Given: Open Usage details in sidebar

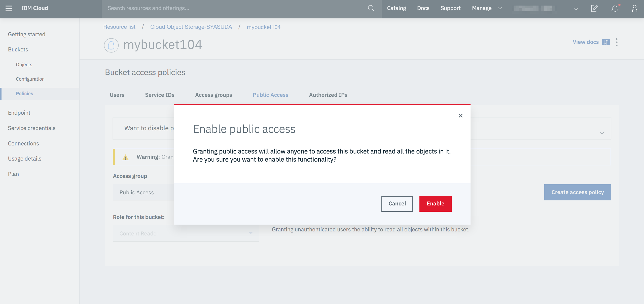Looking at the screenshot, I should click(25, 159).
